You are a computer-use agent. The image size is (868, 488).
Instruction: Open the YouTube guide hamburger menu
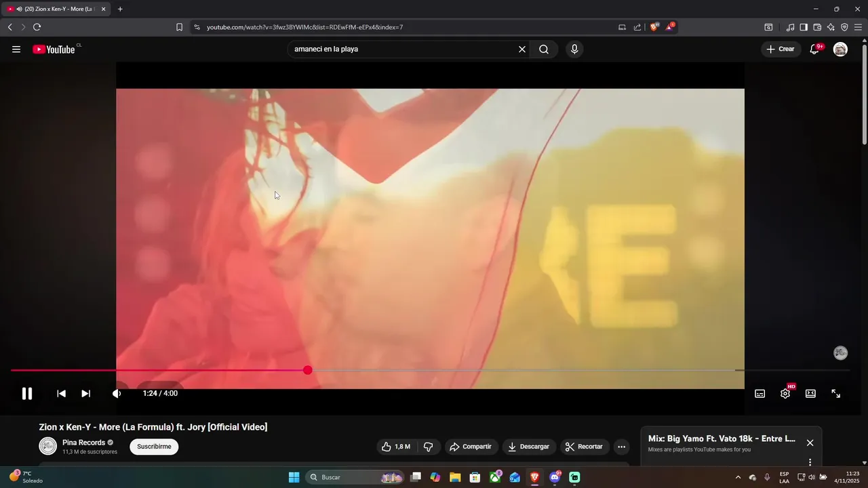[16, 49]
